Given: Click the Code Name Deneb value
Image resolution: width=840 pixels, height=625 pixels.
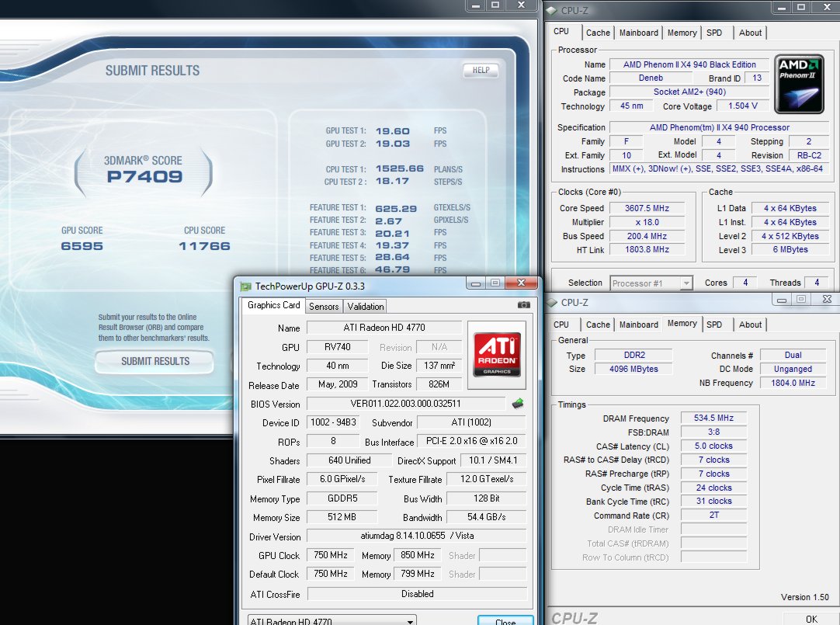Looking at the screenshot, I should pos(651,78).
